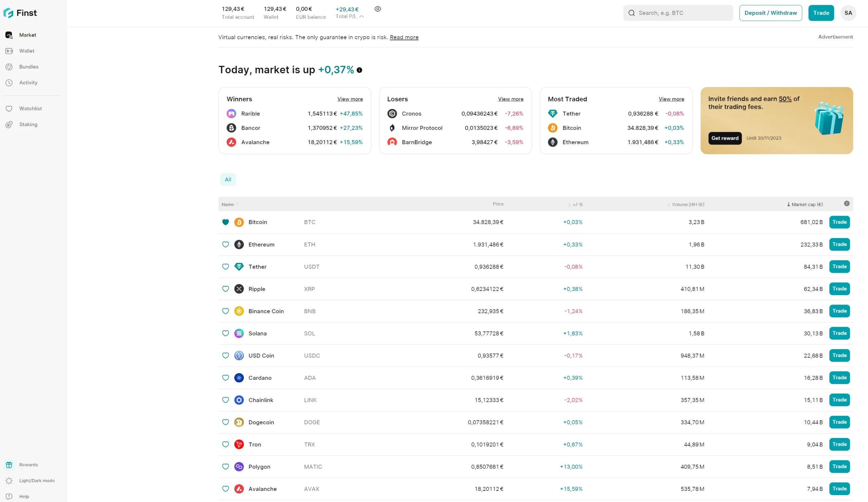Select the All filter tab

pos(228,179)
